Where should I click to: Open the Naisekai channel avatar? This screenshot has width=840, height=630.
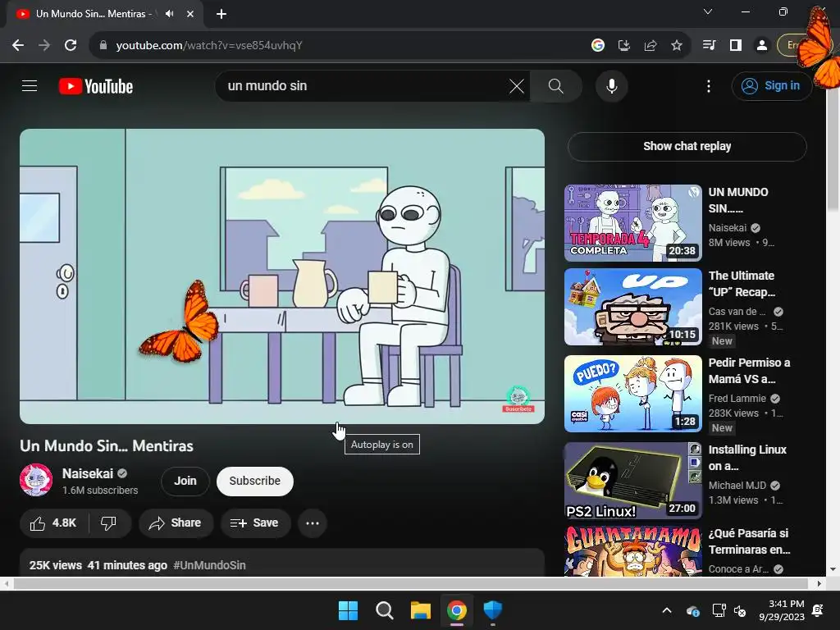click(36, 480)
